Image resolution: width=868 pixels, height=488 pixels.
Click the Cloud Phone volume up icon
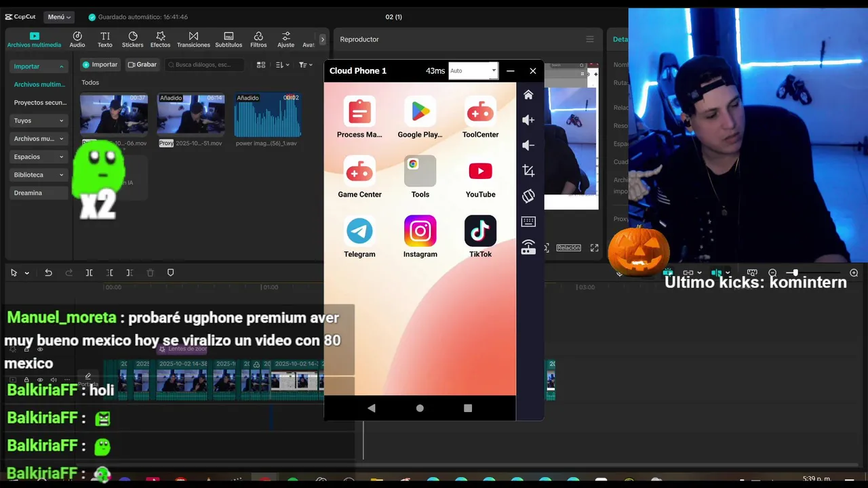tap(528, 120)
